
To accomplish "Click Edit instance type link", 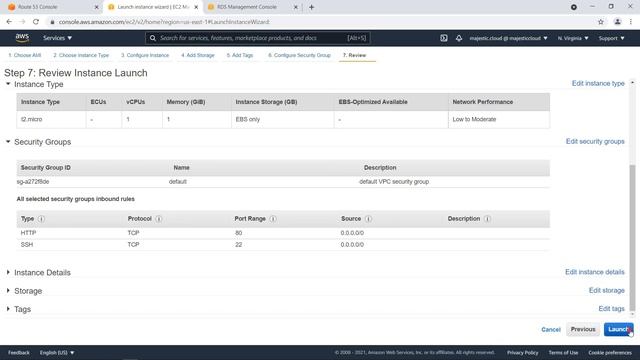I will click(598, 83).
